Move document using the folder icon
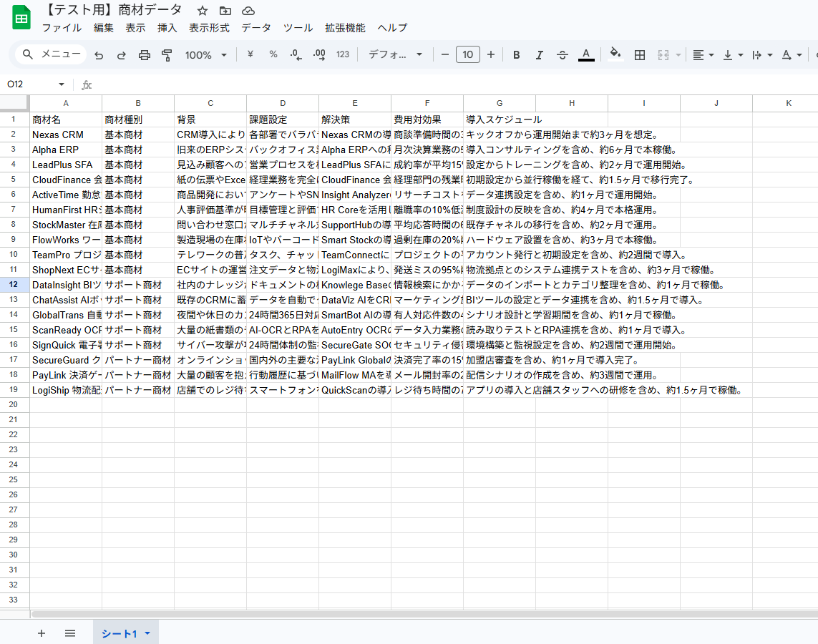This screenshot has width=818, height=644. coord(225,11)
